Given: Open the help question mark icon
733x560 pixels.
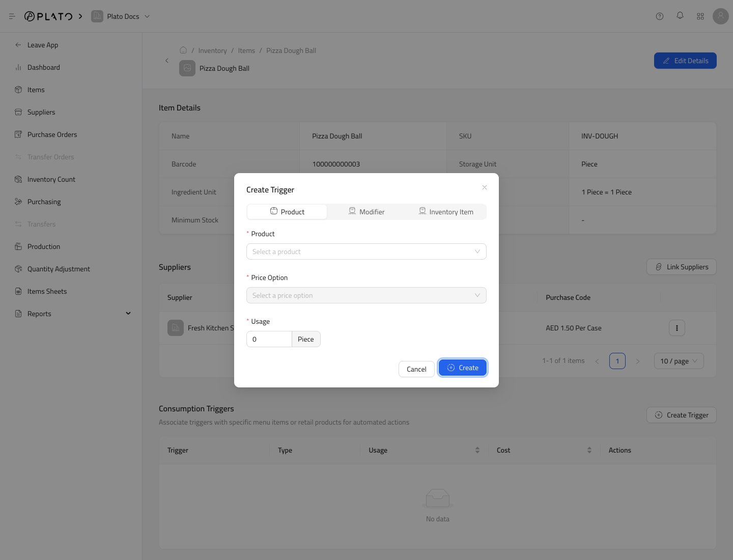Looking at the screenshot, I should (x=660, y=16).
